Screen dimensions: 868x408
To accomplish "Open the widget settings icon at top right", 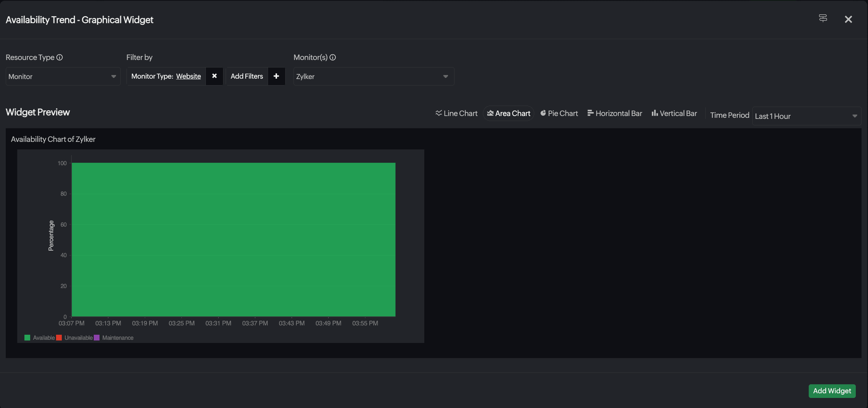I will 823,18.
